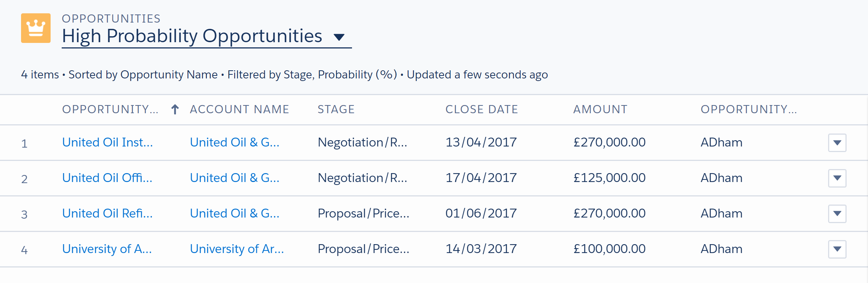868x283 pixels.
Task: Open United Oil & G... account in row 3
Action: coord(235,213)
